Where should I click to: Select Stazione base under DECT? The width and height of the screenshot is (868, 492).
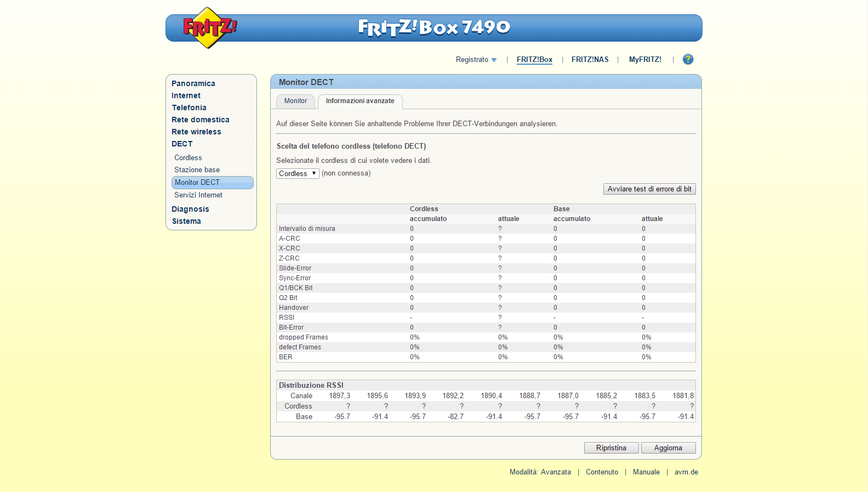197,169
